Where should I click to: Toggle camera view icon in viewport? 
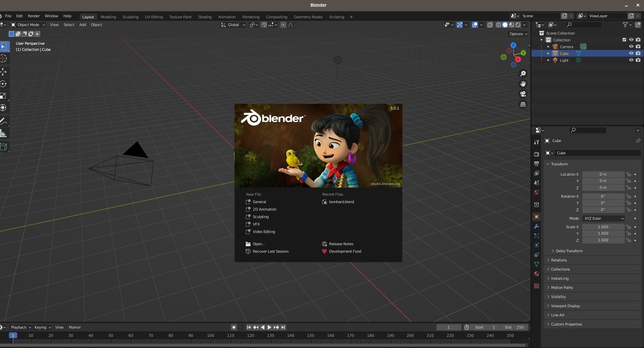click(x=523, y=94)
